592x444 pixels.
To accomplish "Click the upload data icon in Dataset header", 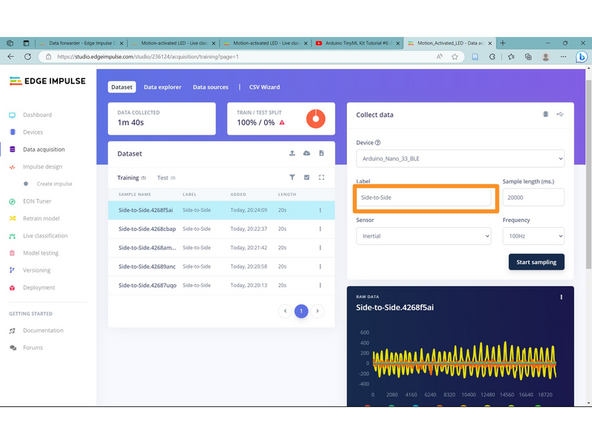I will 292,153.
